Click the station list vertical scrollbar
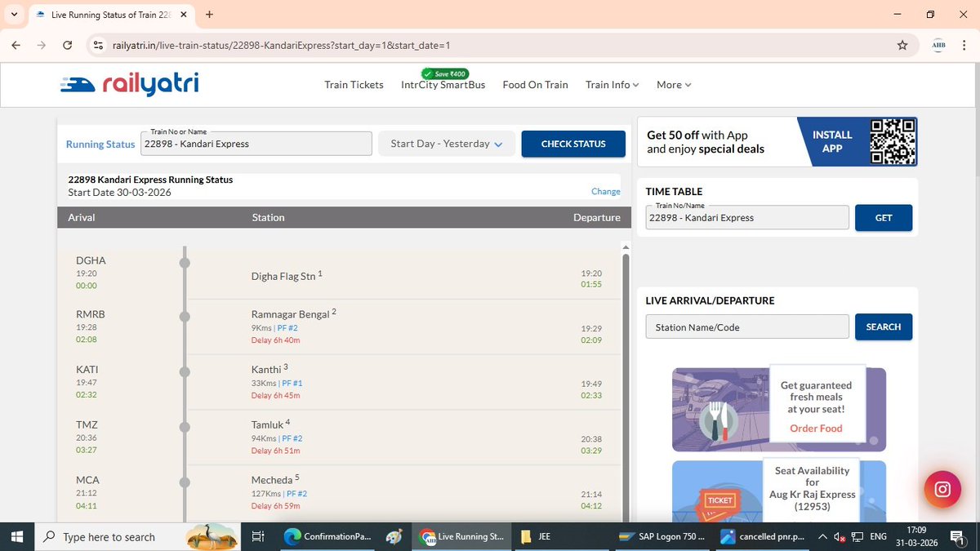 [626, 384]
